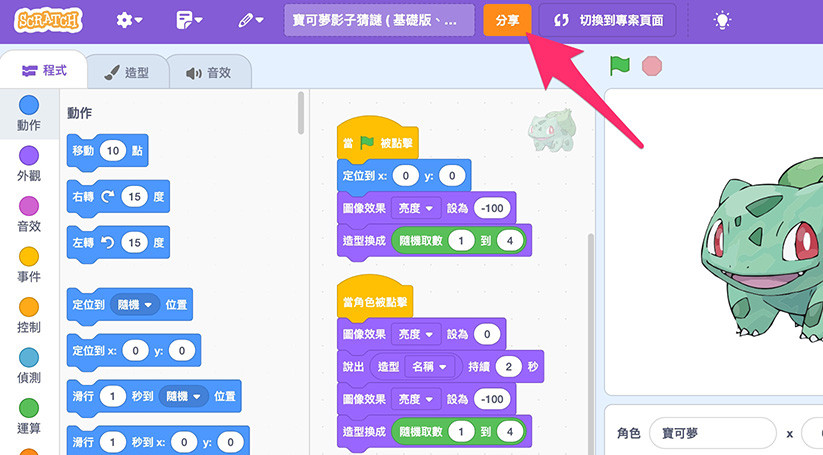Screen dimensions: 823x455
Task: Click the Scratch logo
Action: 48,20
